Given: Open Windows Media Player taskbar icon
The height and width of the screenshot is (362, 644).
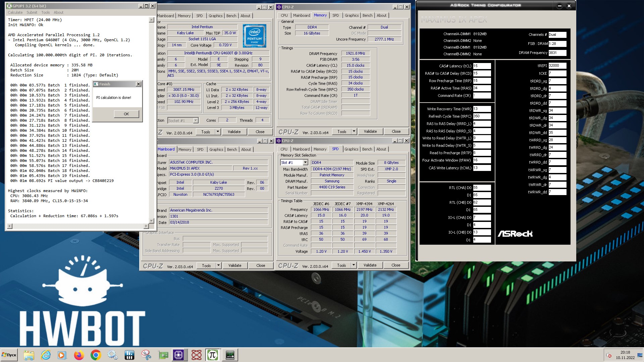Looking at the screenshot, I should click(x=62, y=355).
